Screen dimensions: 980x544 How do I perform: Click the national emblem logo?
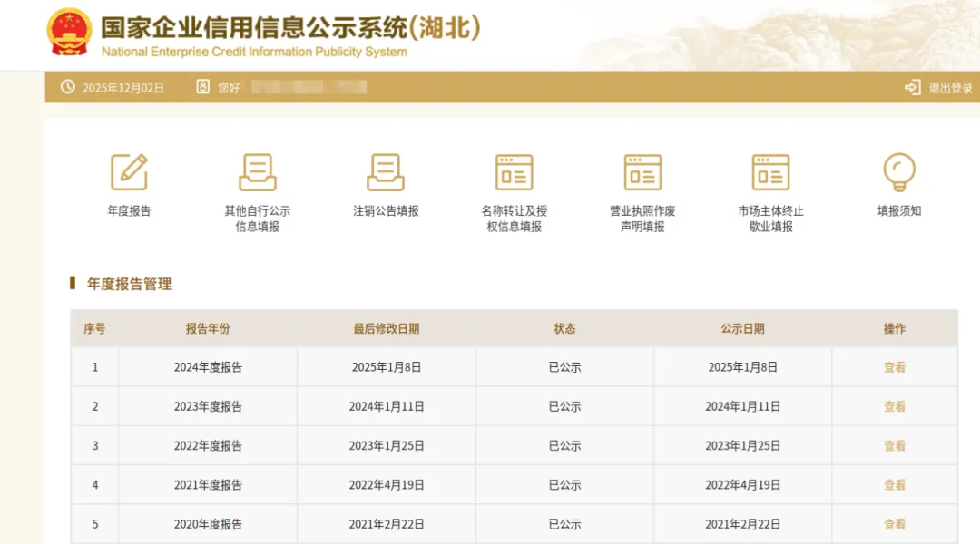pyautogui.click(x=69, y=31)
